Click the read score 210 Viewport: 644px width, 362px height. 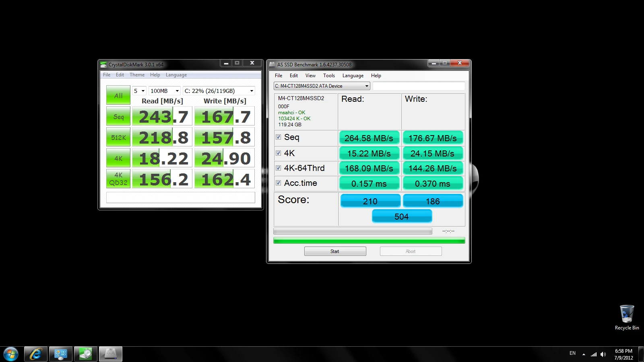coord(370,201)
